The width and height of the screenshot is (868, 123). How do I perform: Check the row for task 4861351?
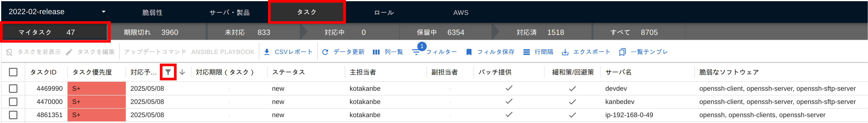tap(13, 115)
